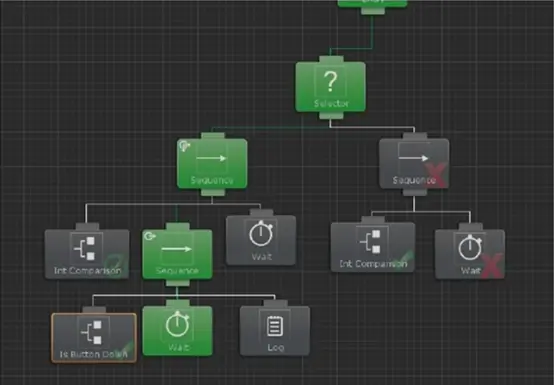
Task: Click the Log node's top connector
Action: (275, 303)
